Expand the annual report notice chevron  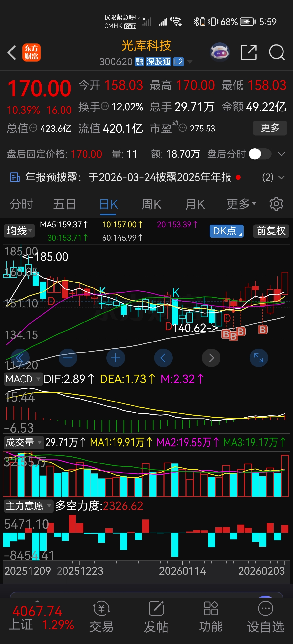click(x=282, y=178)
